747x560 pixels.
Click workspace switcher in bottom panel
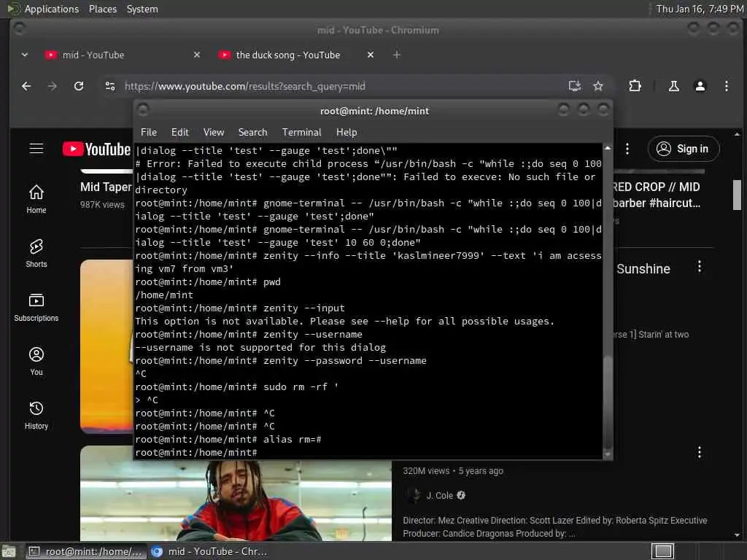click(662, 551)
